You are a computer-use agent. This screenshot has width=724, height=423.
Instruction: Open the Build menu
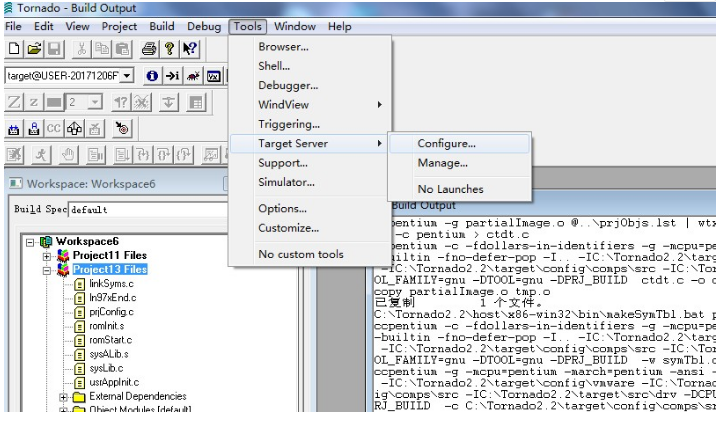tap(162, 26)
